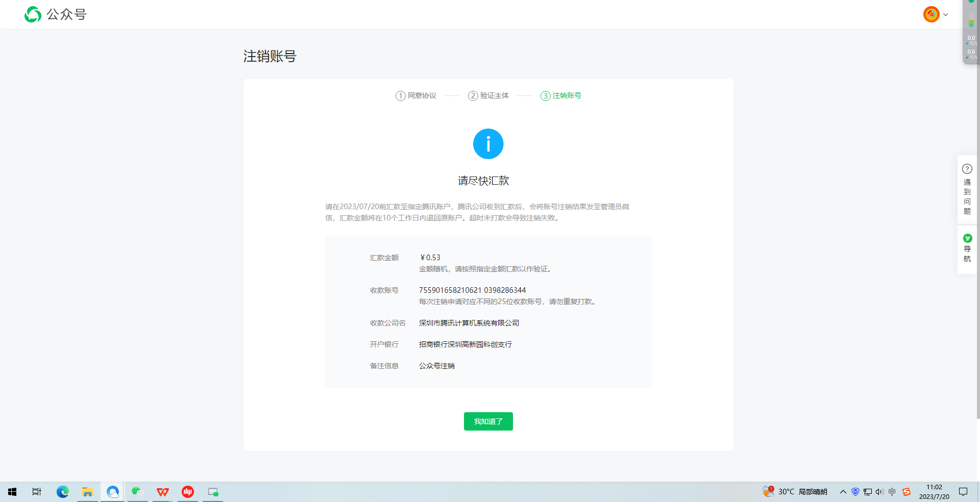Open WPS Office from the taskbar

(x=162, y=492)
